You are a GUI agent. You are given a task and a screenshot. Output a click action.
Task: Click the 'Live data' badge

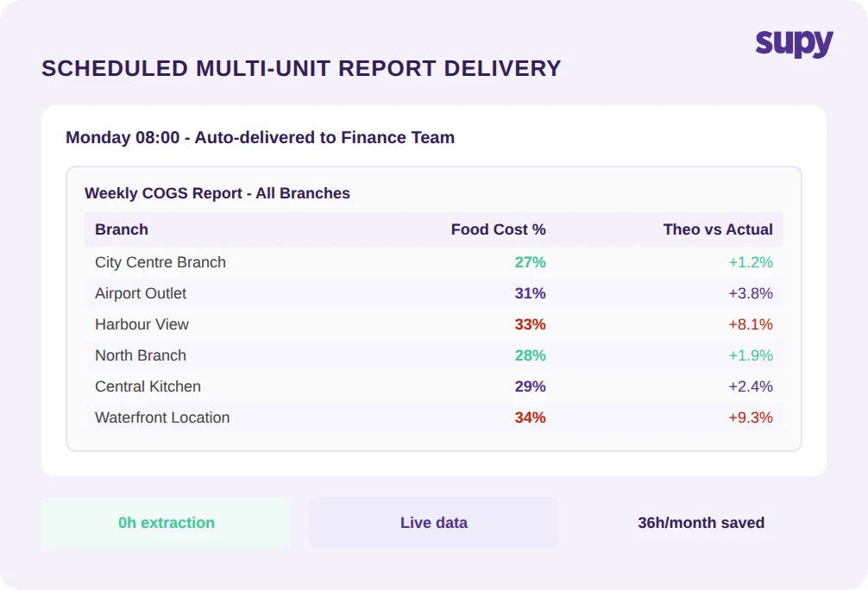point(433,523)
